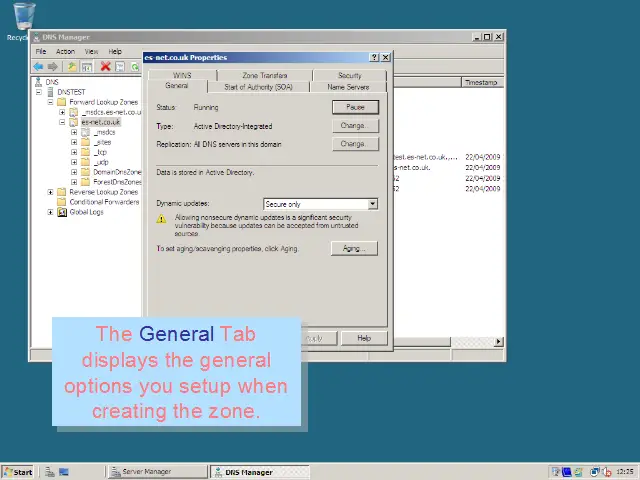640x480 pixels.
Task: Click the quick launch server icon beside Start
Action: (50, 472)
